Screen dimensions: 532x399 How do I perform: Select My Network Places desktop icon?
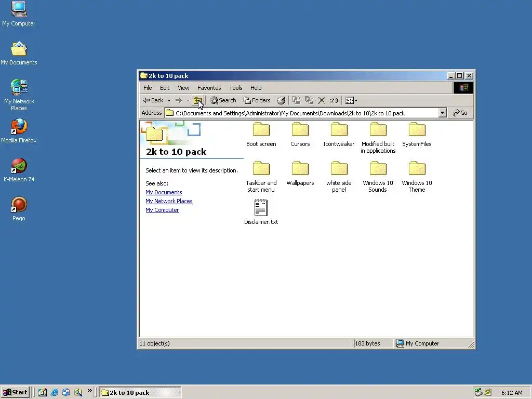[19, 95]
